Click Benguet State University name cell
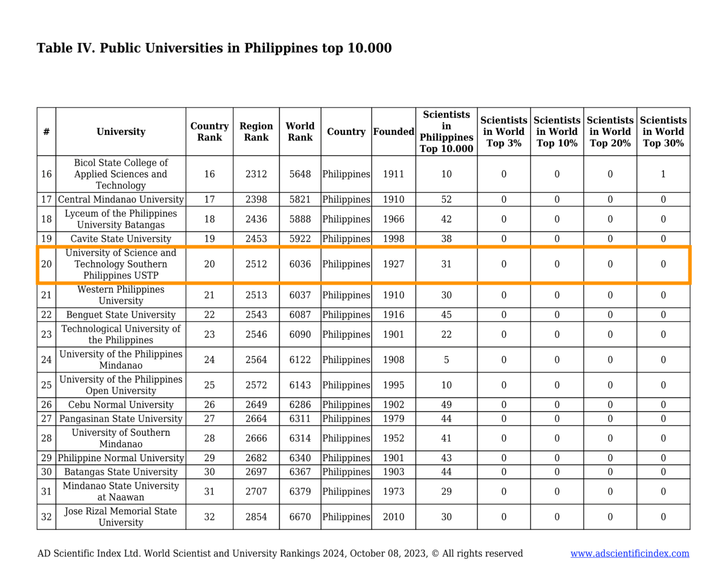This screenshot has width=728, height=582. (121, 315)
